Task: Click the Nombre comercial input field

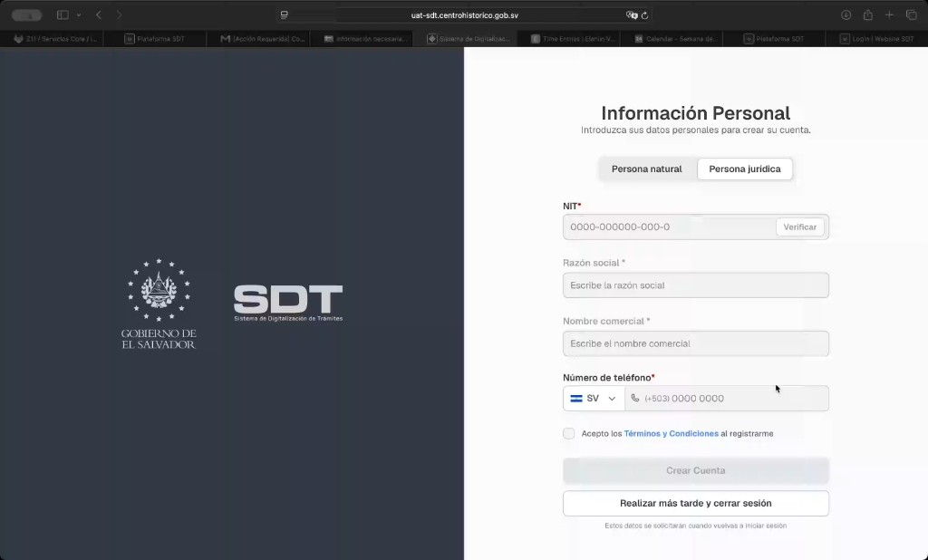Action: [x=696, y=343]
